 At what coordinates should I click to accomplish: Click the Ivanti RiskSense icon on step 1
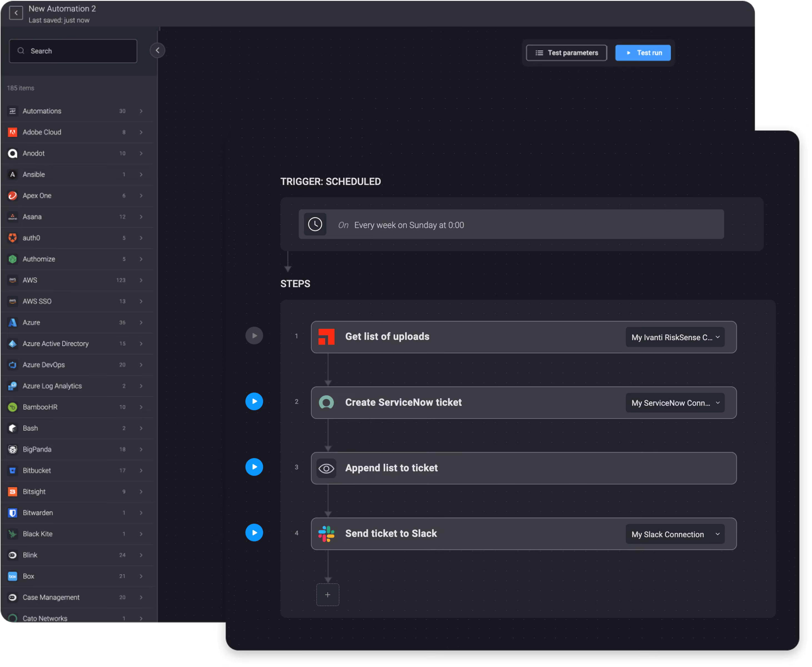pyautogui.click(x=327, y=337)
